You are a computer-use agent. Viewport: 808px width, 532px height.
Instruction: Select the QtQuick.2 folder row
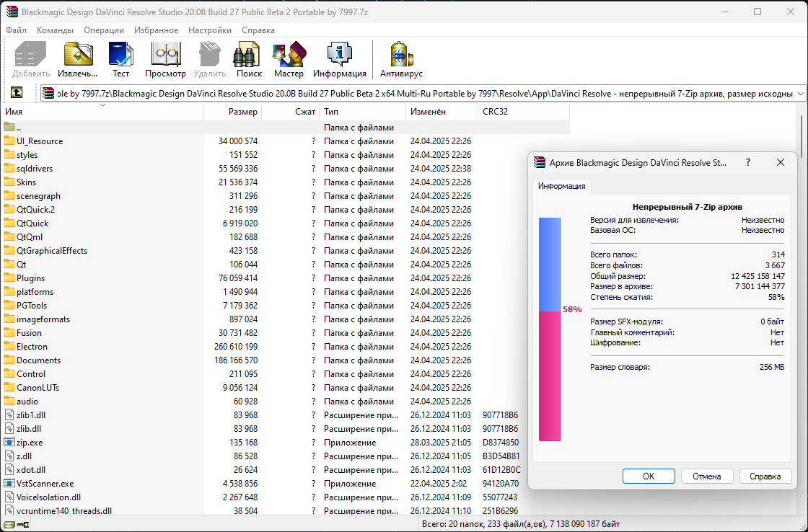[284, 210]
